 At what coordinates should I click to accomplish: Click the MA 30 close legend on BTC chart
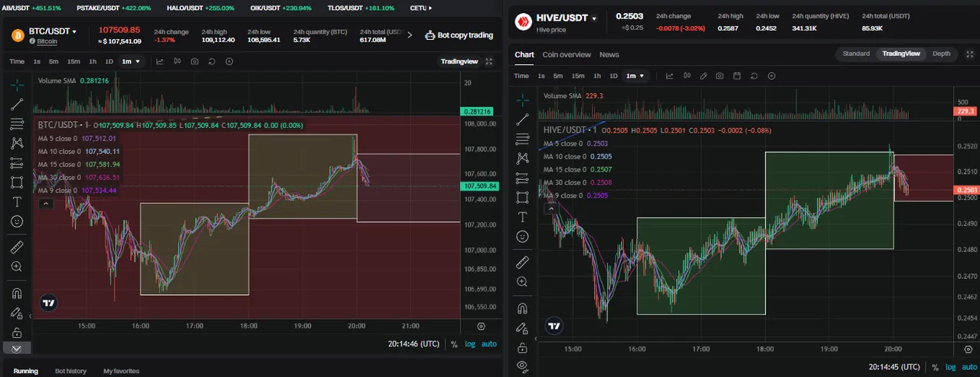click(x=79, y=177)
